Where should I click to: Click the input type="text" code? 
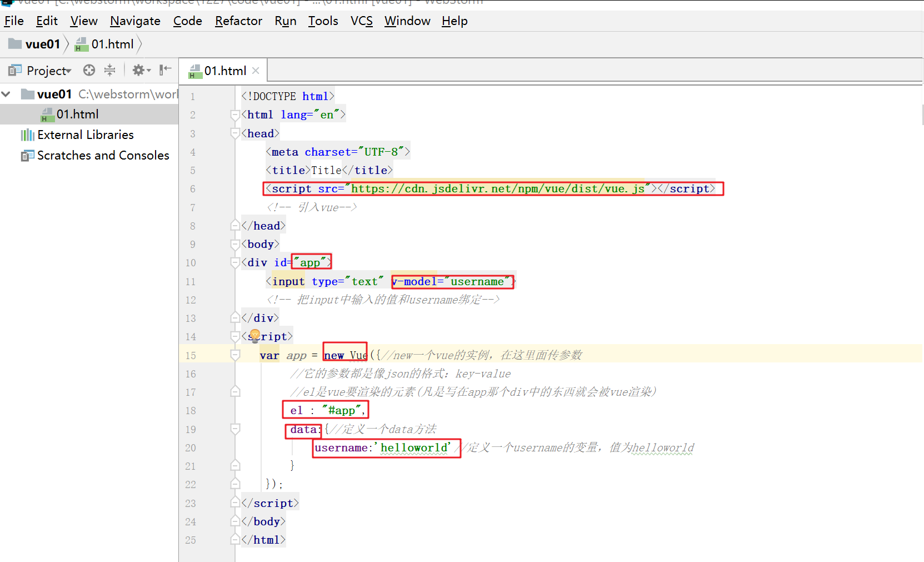click(x=324, y=281)
